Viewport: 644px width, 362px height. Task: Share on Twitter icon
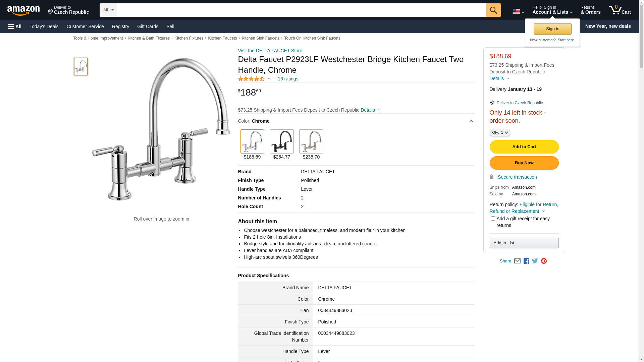point(535,261)
